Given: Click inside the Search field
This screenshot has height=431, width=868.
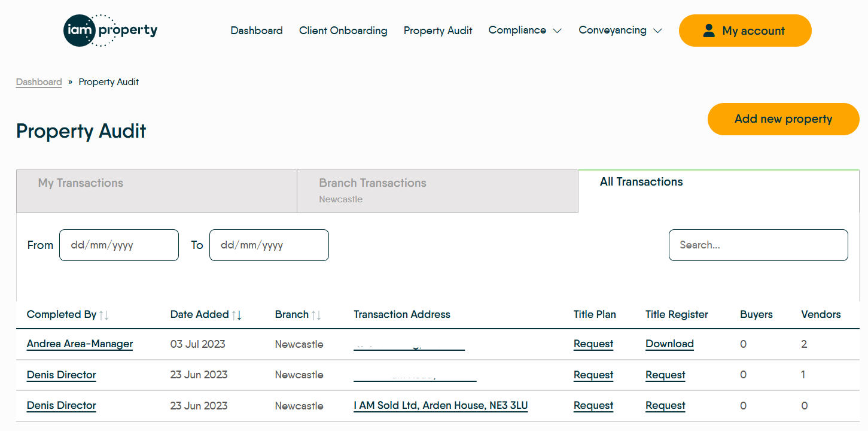Looking at the screenshot, I should tap(758, 245).
